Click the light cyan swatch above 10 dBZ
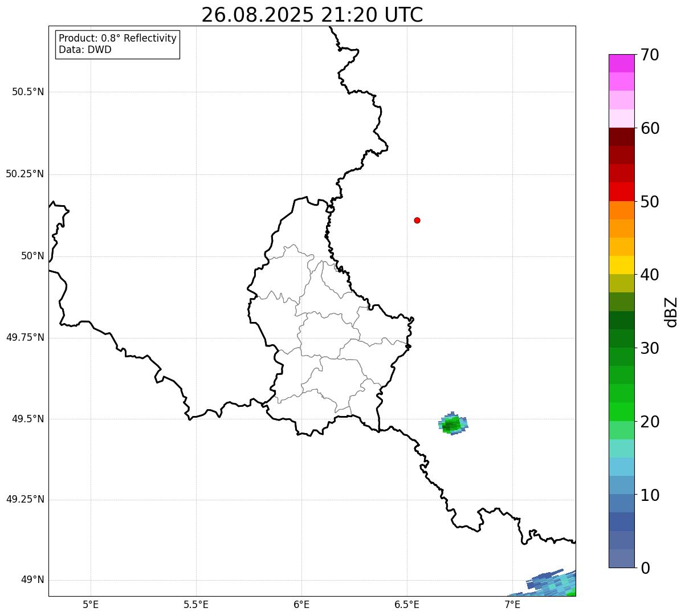This screenshot has height=616, width=685. (x=622, y=467)
